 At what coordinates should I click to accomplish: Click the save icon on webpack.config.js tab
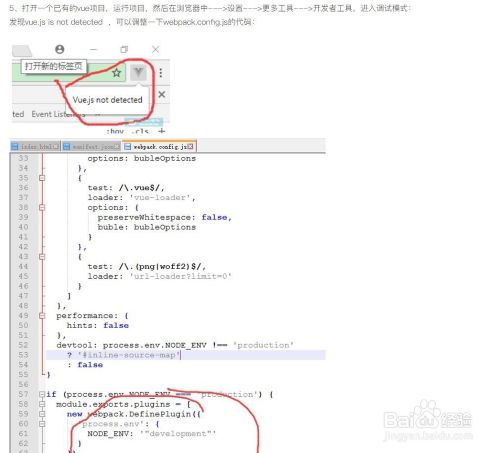pyautogui.click(x=127, y=146)
